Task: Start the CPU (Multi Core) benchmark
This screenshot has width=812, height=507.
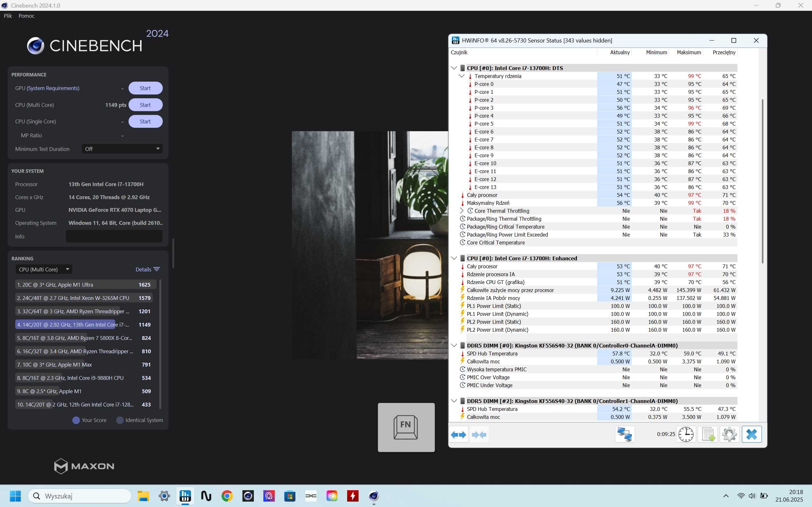Action: tap(145, 105)
